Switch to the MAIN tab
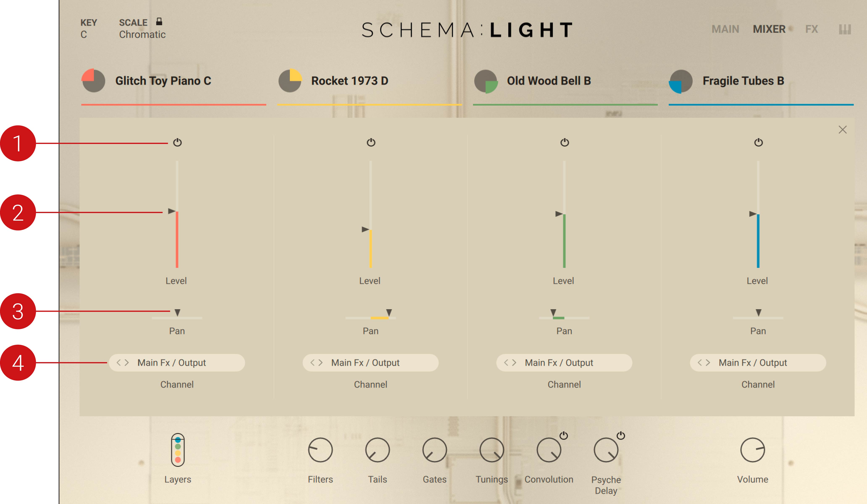This screenshot has height=504, width=867. tap(725, 29)
